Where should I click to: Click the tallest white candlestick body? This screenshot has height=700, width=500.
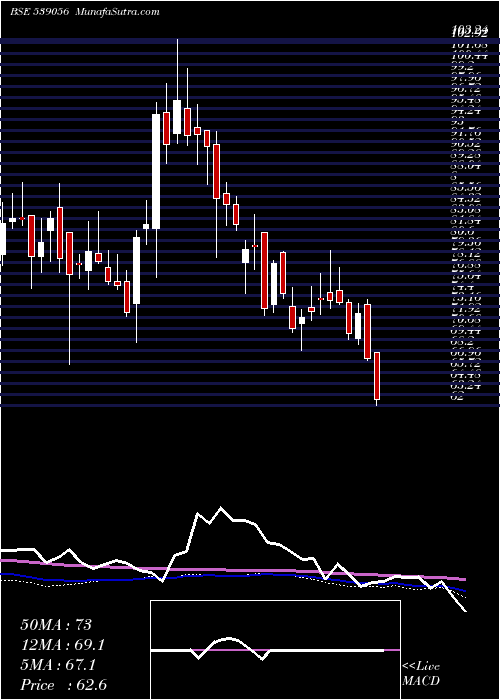pos(156,171)
